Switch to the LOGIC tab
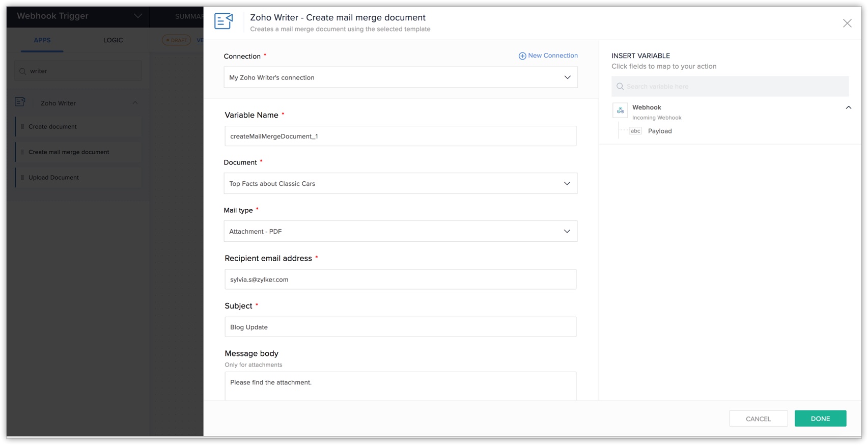The height and width of the screenshot is (445, 868). point(113,40)
